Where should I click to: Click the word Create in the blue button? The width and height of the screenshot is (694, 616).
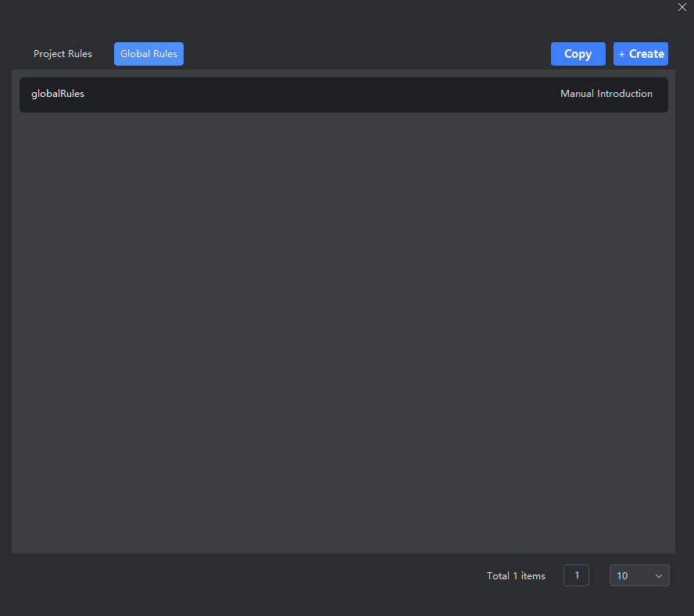click(x=646, y=54)
